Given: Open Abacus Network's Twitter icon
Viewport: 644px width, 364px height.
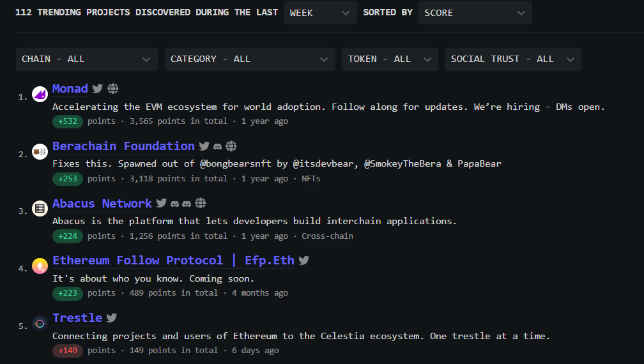Looking at the screenshot, I should pyautogui.click(x=162, y=203).
